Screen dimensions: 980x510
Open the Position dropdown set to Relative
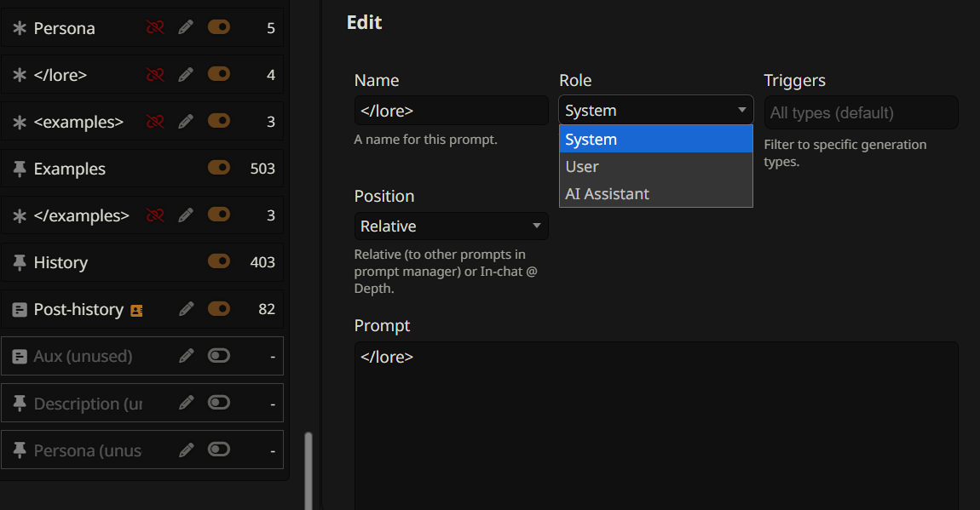tap(452, 226)
